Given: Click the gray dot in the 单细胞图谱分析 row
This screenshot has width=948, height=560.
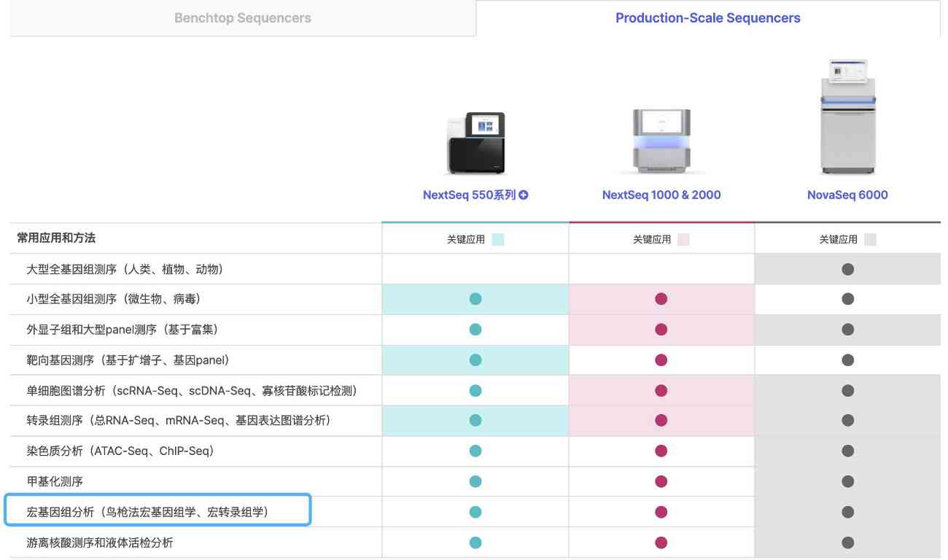Looking at the screenshot, I should pyautogui.click(x=847, y=391).
